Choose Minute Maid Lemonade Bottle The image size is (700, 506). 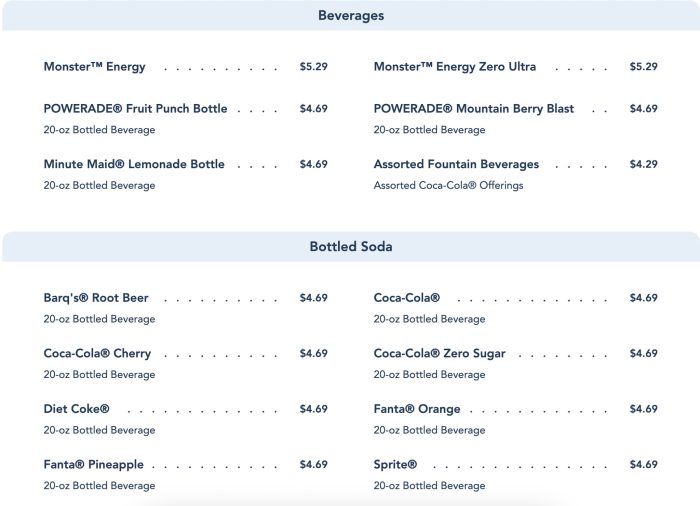click(134, 164)
